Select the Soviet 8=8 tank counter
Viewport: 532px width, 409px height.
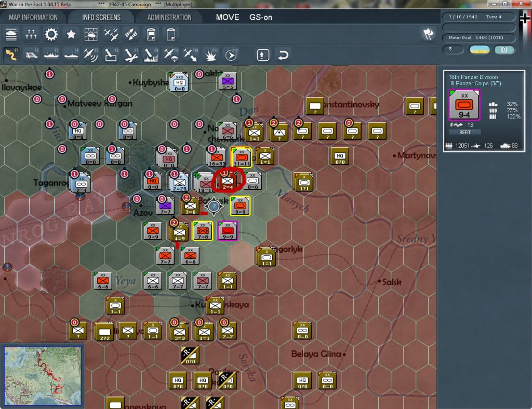253,181
